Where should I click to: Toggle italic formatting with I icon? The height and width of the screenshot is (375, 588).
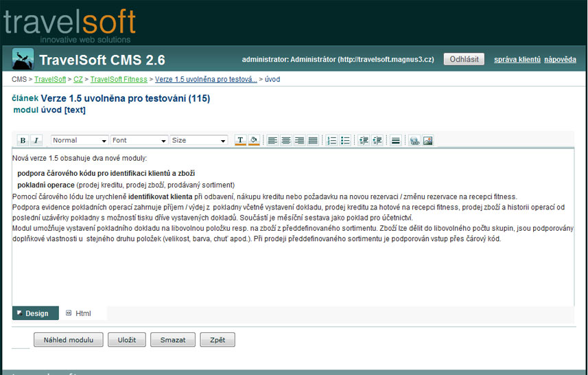[x=36, y=140]
